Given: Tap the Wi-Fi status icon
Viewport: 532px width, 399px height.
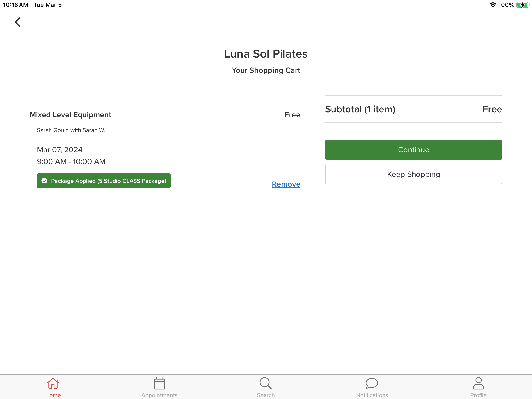Looking at the screenshot, I should [492, 5].
